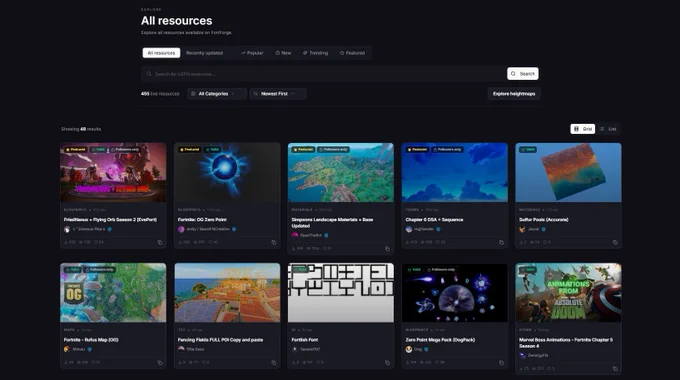
Task: Open the Fortnite Rufus Map (OG) thumbnail
Action: coord(113,293)
